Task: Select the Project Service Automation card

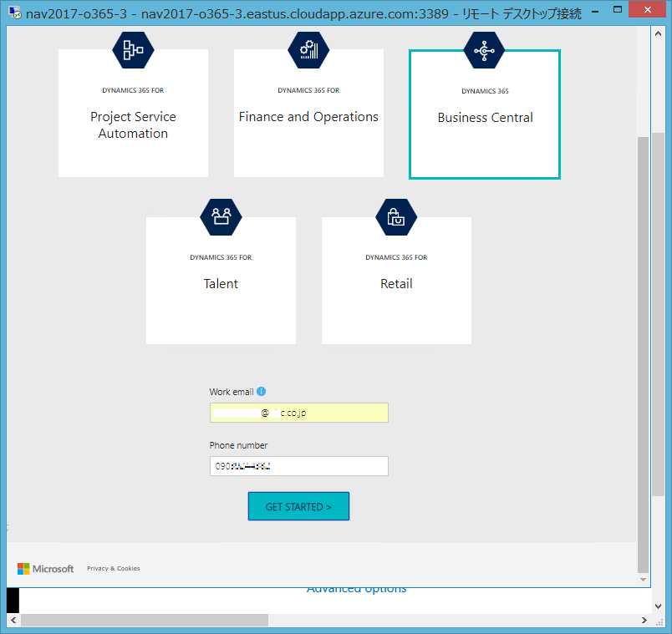Action: 133,113
